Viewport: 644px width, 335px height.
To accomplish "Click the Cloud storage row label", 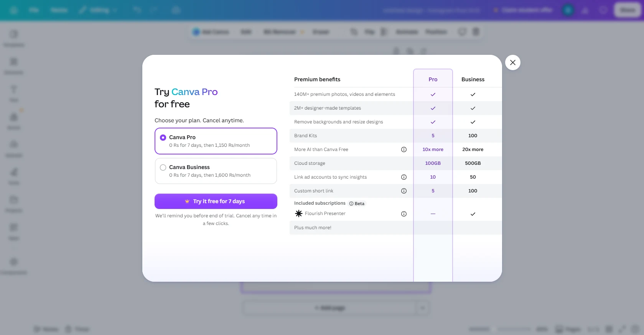I will pos(310,163).
